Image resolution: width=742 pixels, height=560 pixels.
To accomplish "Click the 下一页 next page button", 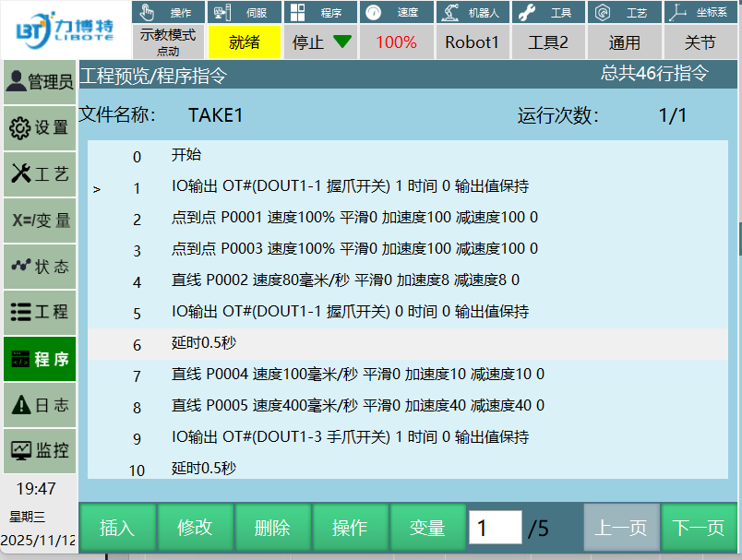I will [699, 528].
